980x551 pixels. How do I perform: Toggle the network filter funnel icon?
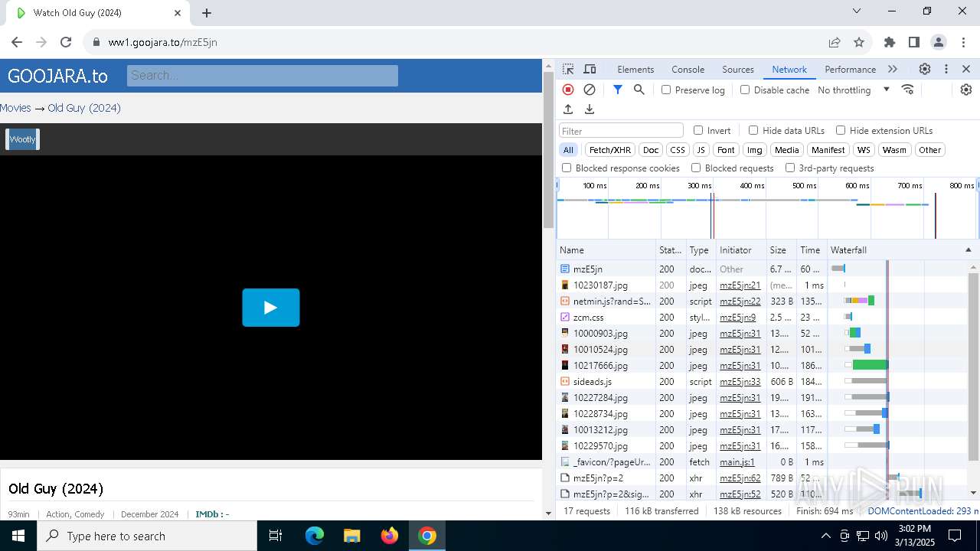(618, 90)
